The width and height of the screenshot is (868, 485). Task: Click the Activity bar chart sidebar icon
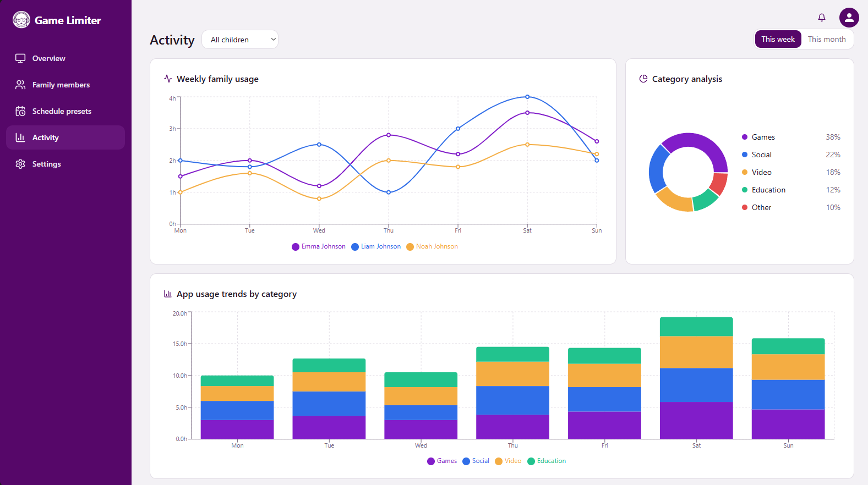click(20, 137)
